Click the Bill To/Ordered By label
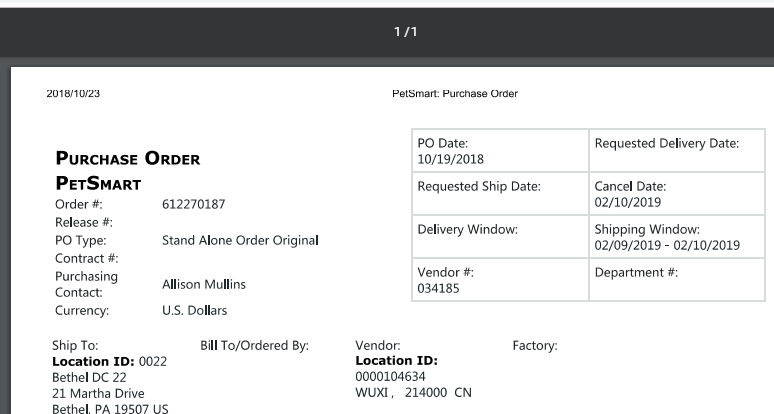 [255, 345]
